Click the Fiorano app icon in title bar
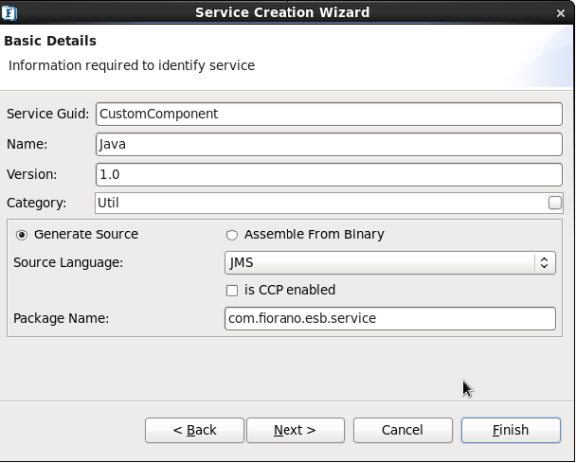 [9, 13]
